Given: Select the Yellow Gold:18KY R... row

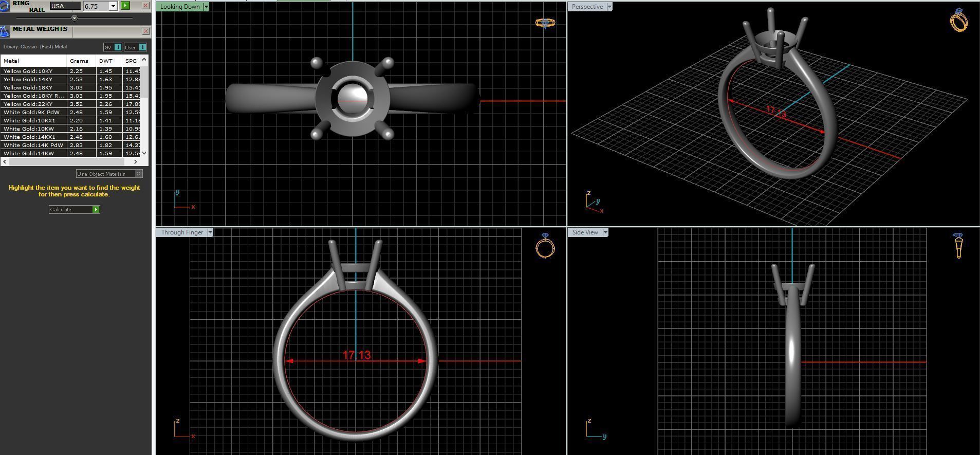Looking at the screenshot, I should (x=70, y=96).
